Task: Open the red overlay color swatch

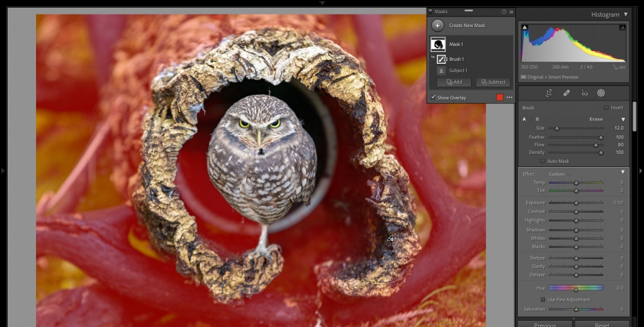Action: 499,98
